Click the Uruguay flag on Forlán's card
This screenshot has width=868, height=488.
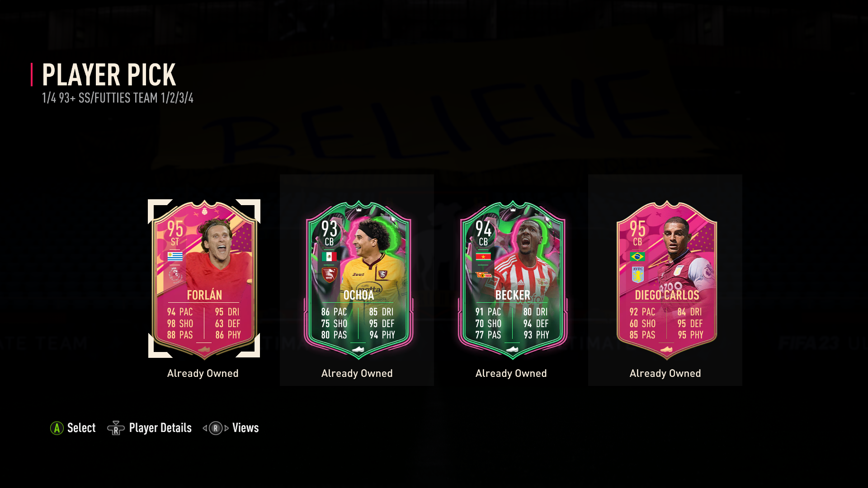point(175,257)
